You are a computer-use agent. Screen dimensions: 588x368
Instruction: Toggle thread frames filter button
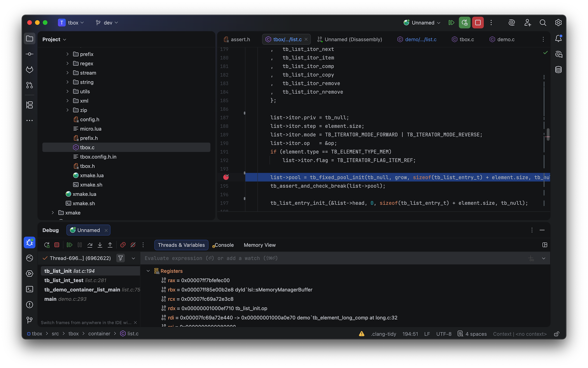tap(121, 258)
